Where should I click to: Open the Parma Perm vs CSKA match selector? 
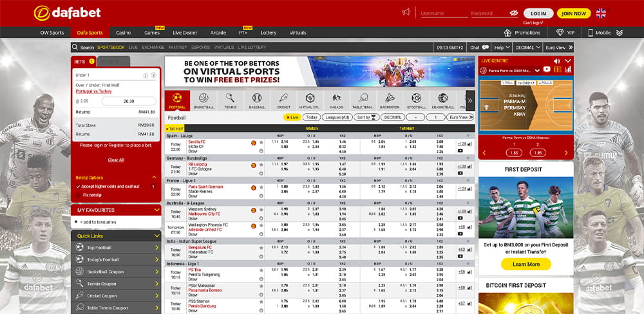[511, 70]
